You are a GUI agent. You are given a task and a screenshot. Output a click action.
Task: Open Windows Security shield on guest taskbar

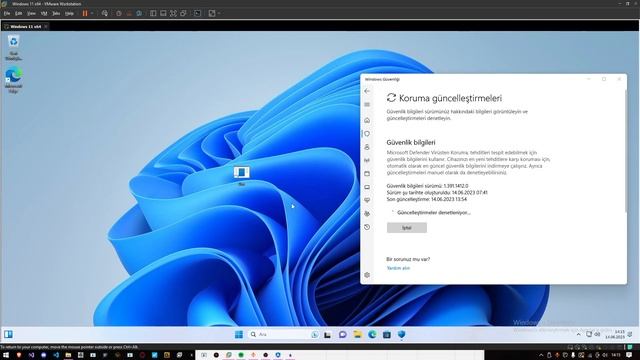point(402,335)
